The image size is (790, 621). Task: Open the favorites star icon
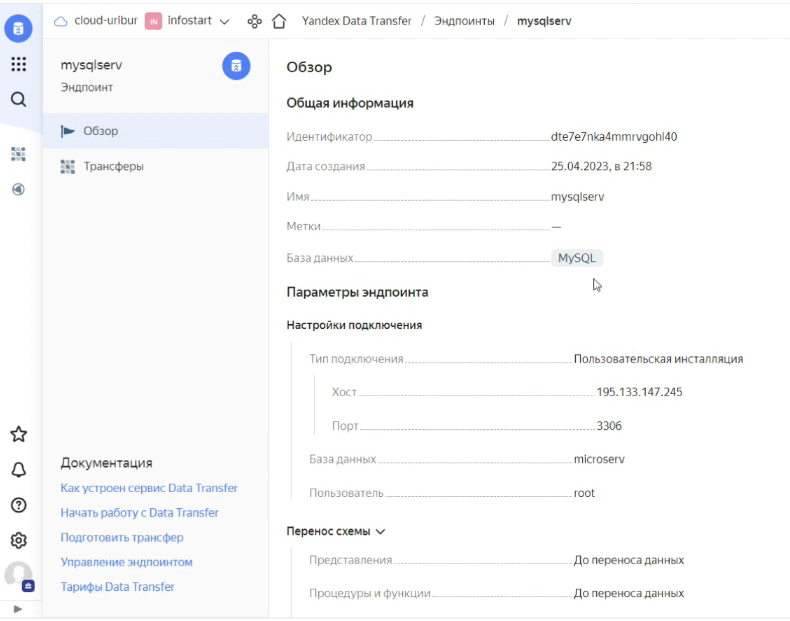coord(19,434)
